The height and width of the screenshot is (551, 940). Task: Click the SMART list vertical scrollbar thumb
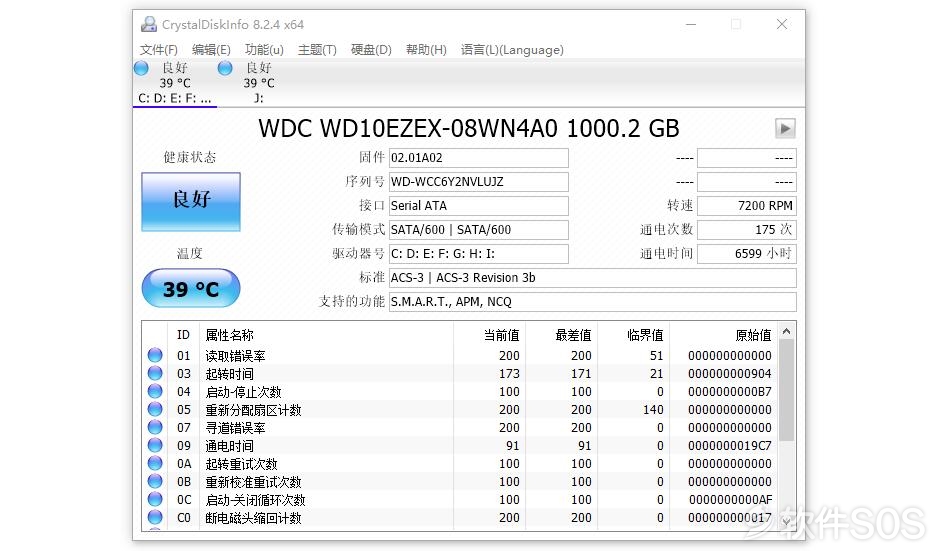tap(787, 390)
